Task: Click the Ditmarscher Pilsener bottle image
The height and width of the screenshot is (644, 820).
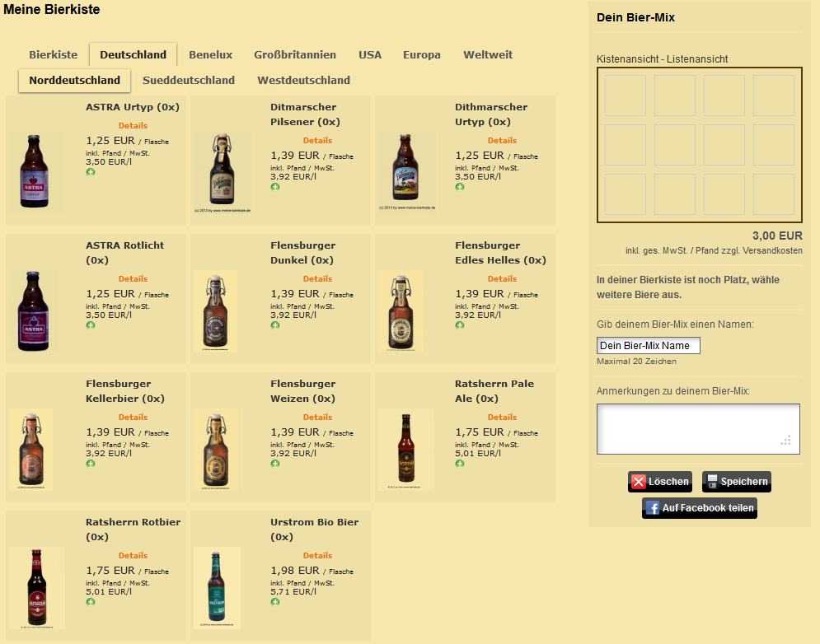Action: click(x=223, y=170)
